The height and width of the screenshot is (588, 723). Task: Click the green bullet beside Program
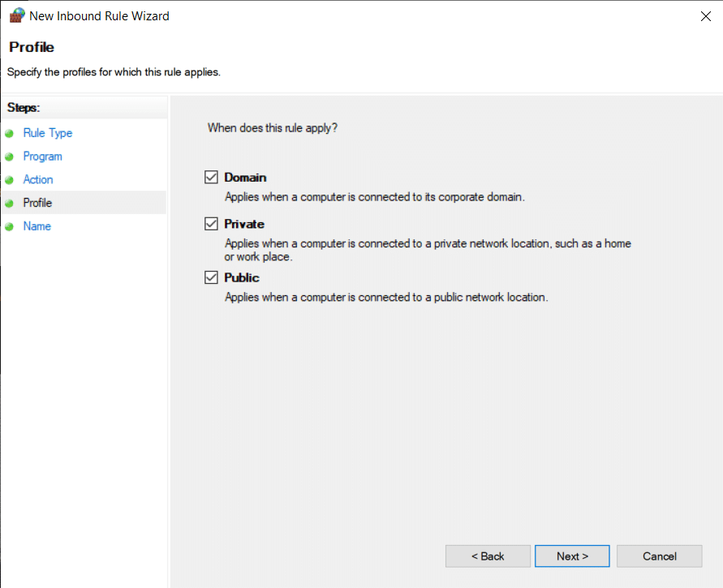coord(9,157)
